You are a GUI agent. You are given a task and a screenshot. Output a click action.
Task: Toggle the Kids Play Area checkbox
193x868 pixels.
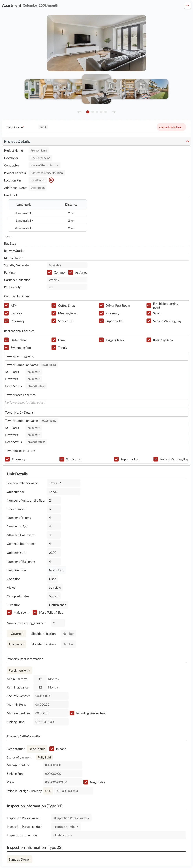[149, 340]
